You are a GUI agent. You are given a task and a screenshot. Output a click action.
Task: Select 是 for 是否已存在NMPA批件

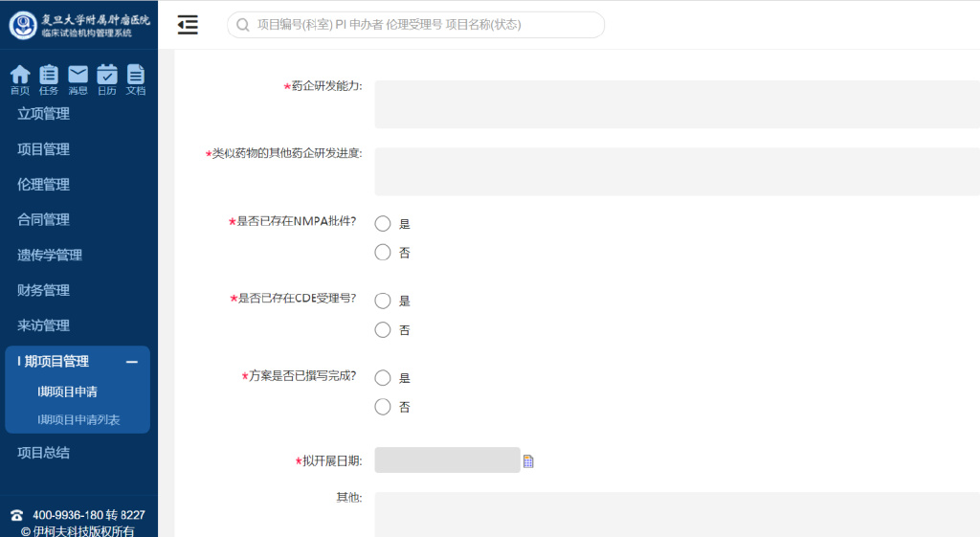383,224
